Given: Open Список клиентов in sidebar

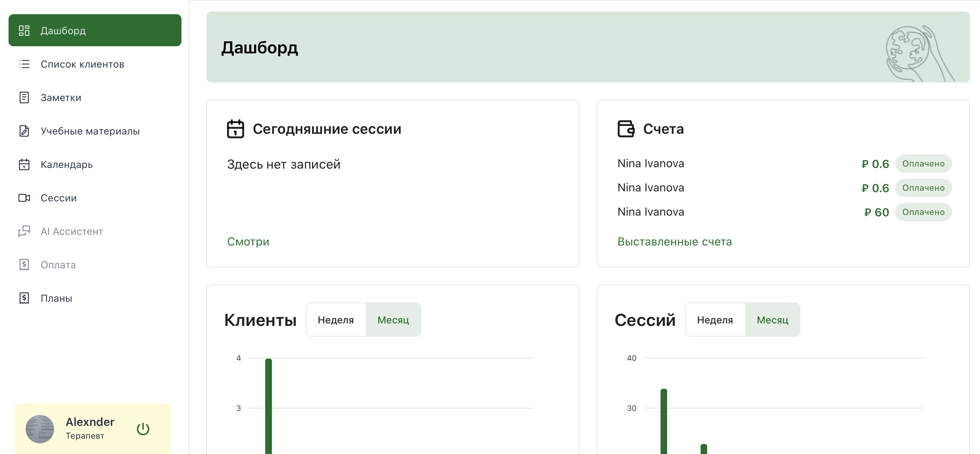Looking at the screenshot, I should [95, 64].
